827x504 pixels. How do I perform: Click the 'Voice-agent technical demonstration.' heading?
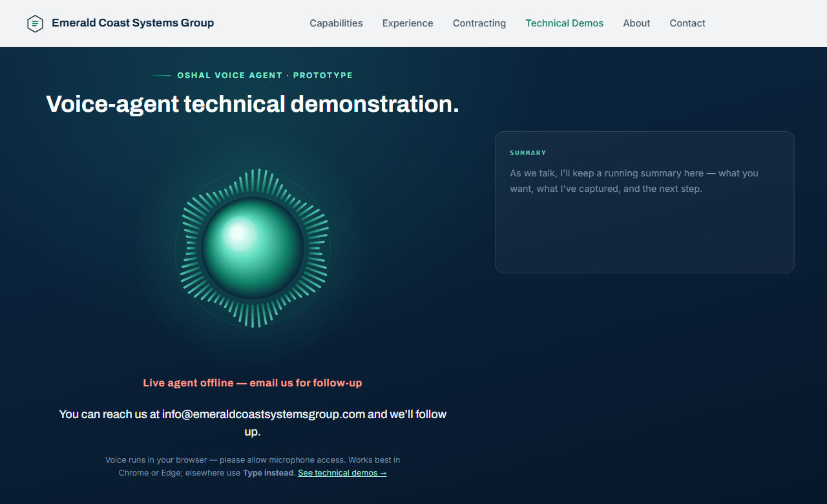pyautogui.click(x=253, y=104)
